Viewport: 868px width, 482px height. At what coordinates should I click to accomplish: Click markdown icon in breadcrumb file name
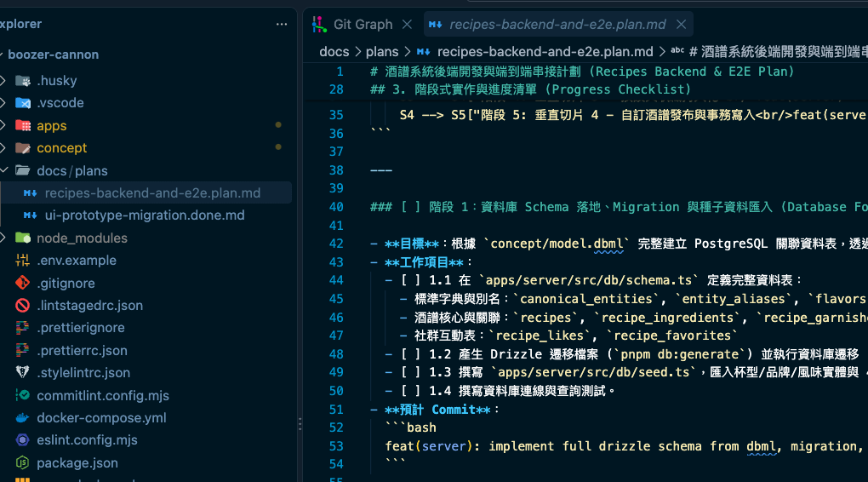(x=424, y=52)
